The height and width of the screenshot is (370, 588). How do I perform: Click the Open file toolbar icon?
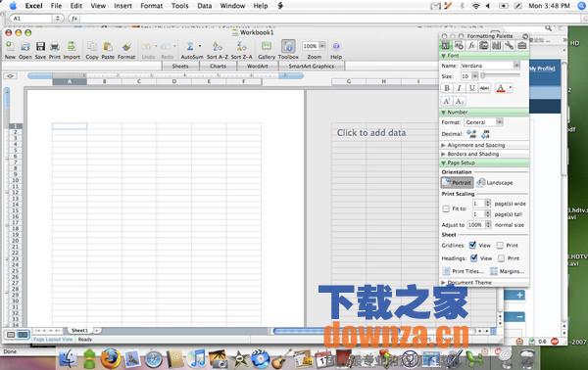pyautogui.click(x=25, y=46)
